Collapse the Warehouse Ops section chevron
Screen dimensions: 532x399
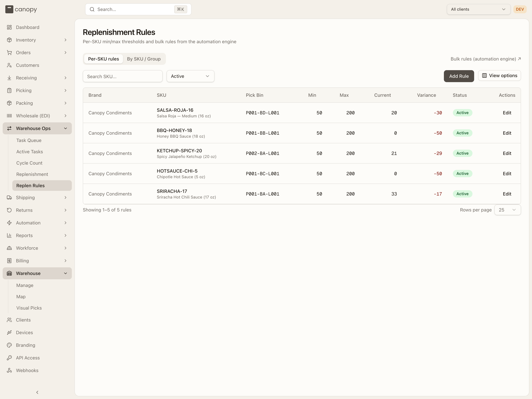[x=65, y=129]
